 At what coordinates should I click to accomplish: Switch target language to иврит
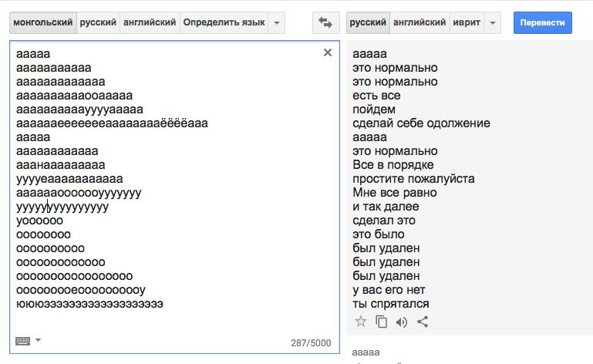click(x=465, y=23)
